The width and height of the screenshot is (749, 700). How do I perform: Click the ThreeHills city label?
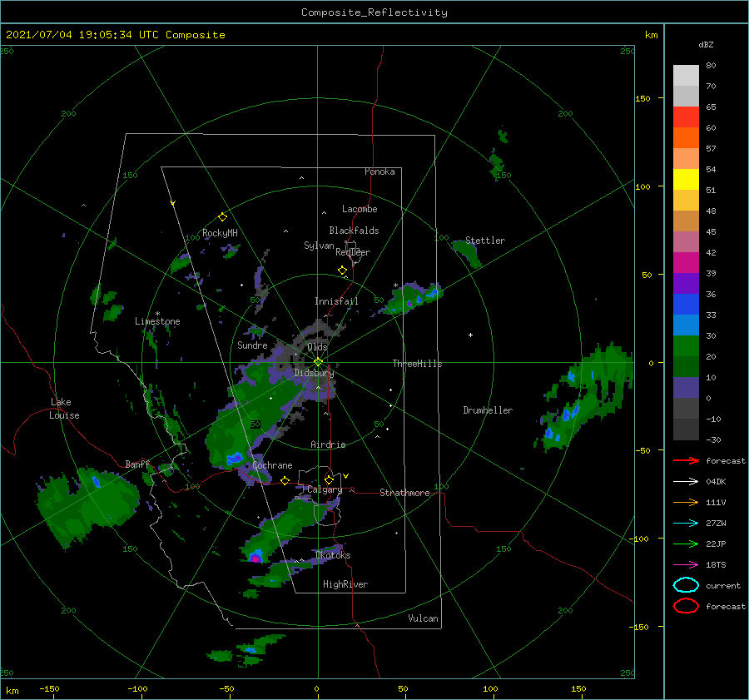point(417,364)
